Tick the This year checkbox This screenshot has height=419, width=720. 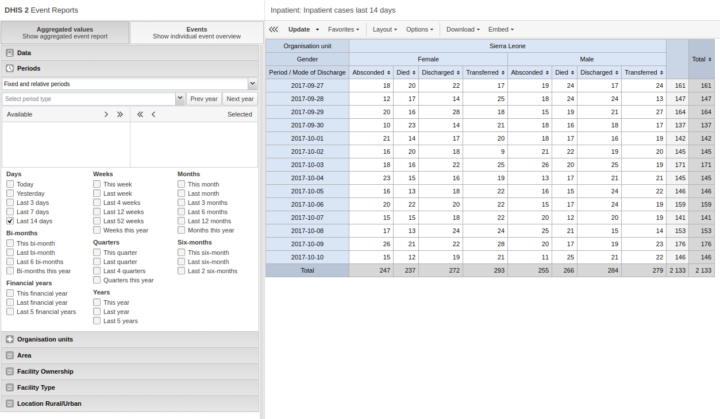97,302
